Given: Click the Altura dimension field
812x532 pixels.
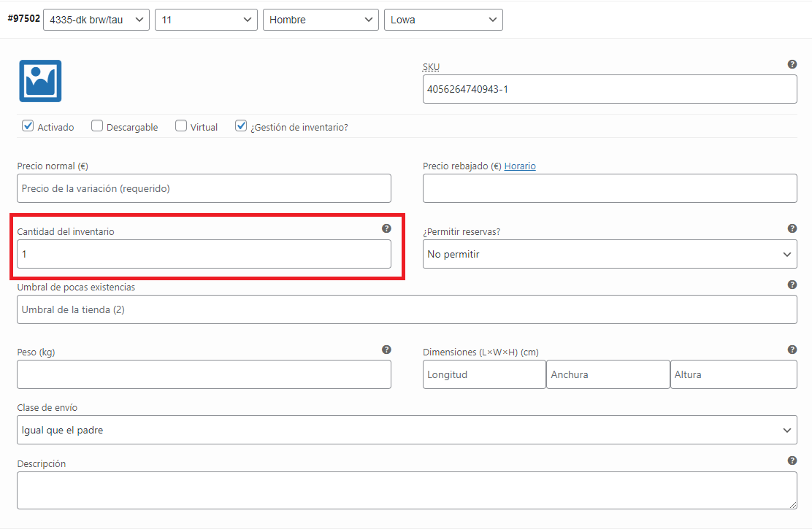Looking at the screenshot, I should tap(734, 374).
